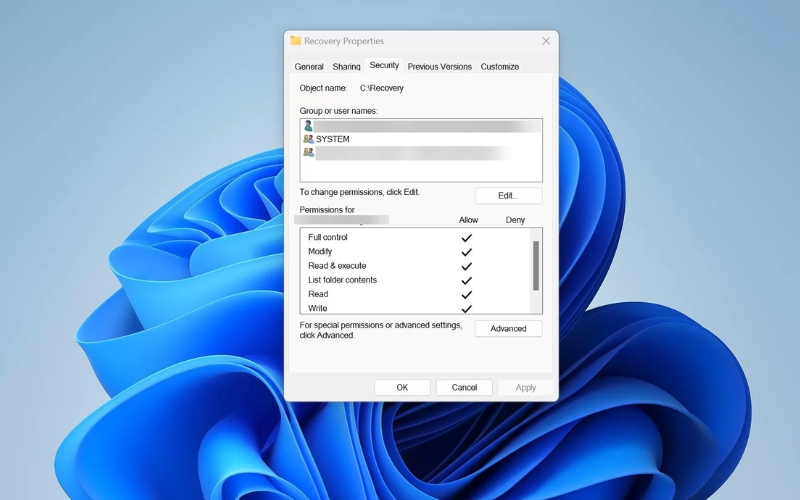This screenshot has height=500, width=800.
Task: Select the Security tab
Action: coord(384,65)
